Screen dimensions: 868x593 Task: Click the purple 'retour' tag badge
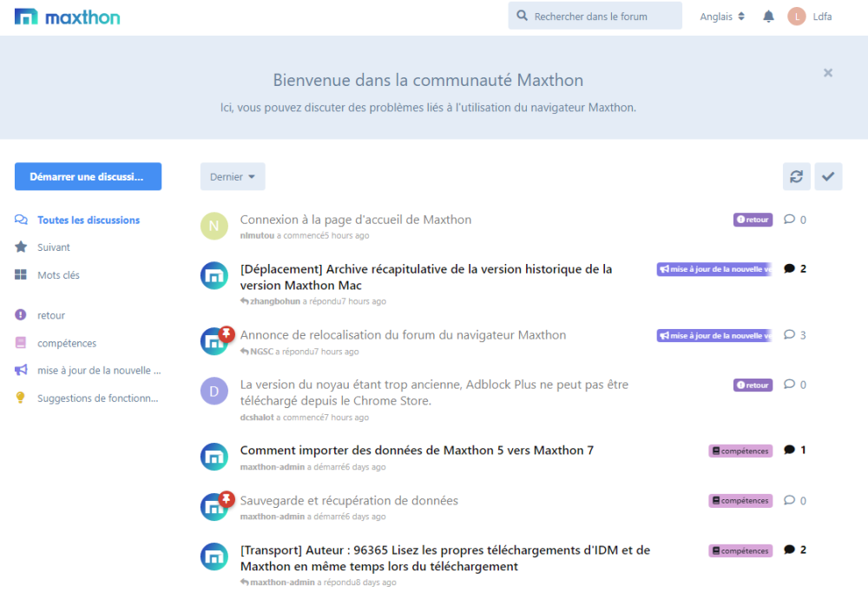753,220
